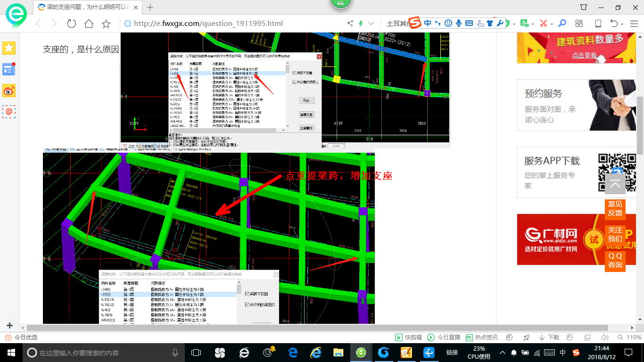Screen dimensions: 644x362
Task: Open the Windows Start menu
Action: tap(11, 352)
